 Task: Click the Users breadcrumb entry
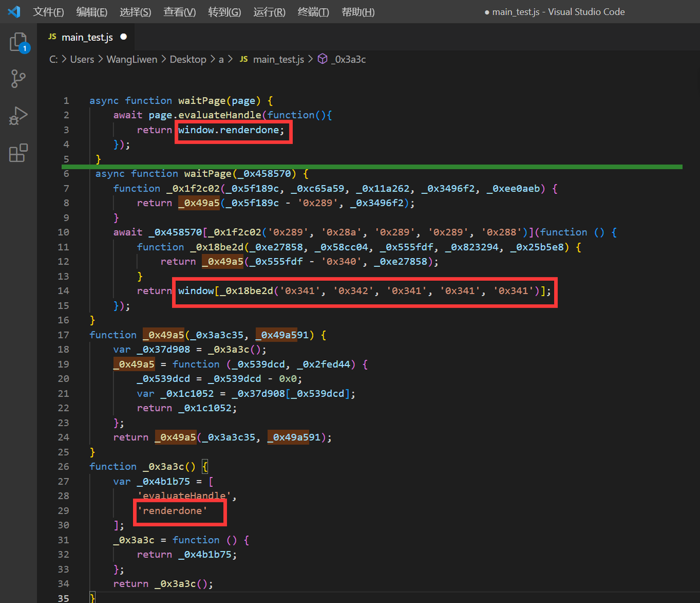point(82,59)
